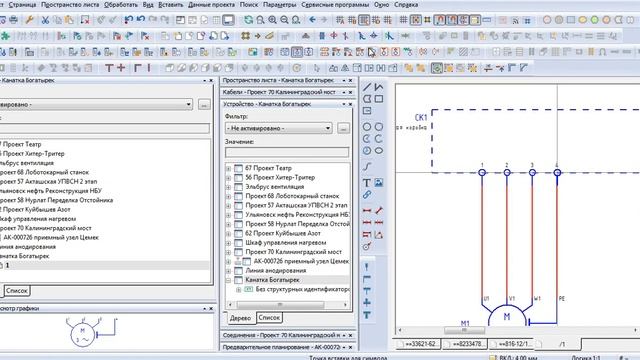Click the scissors Cut icon
The image size is (640, 360).
coord(45,20)
